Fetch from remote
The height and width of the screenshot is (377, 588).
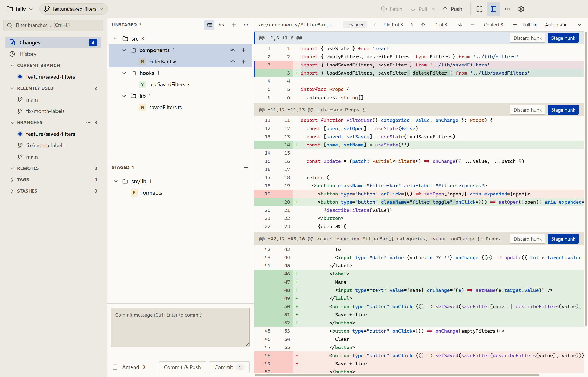[392, 9]
